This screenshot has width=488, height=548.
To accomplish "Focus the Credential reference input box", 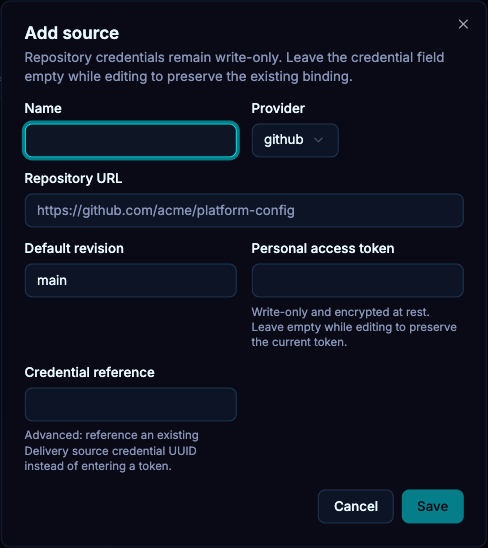I will [131, 404].
